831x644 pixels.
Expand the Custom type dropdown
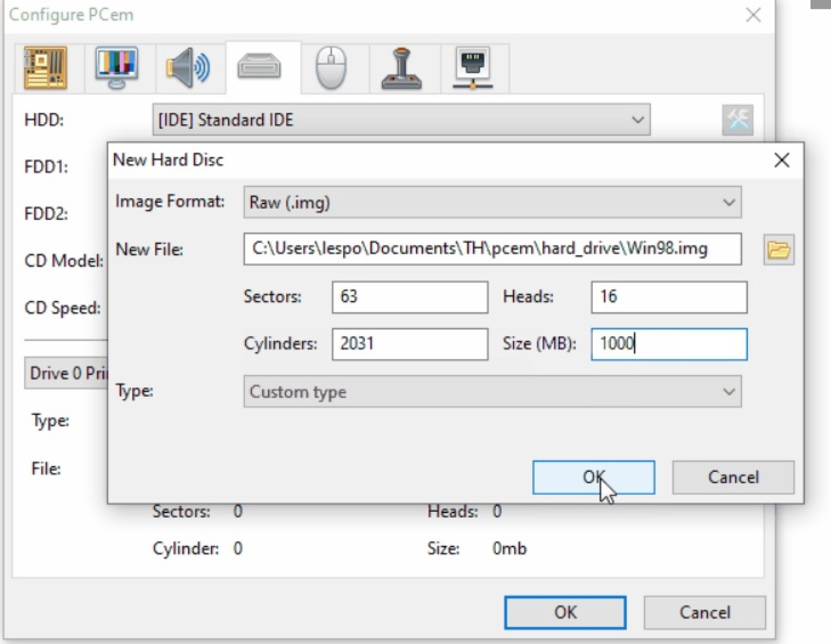[x=493, y=391]
